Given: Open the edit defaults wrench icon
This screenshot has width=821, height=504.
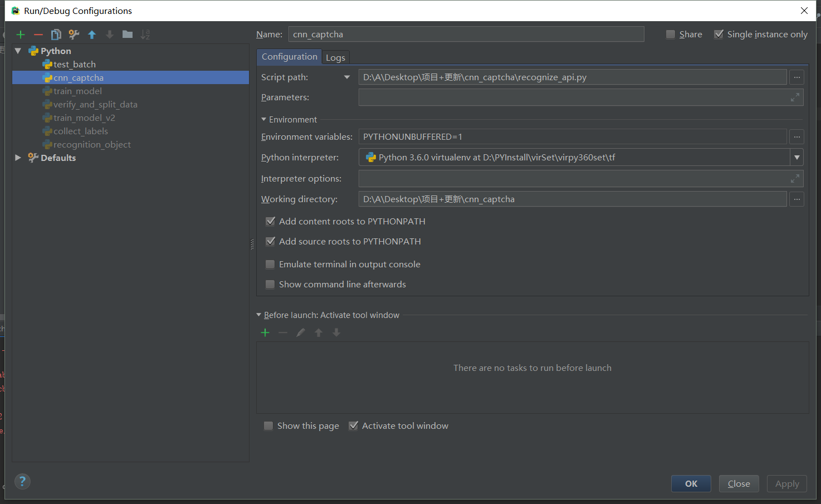Looking at the screenshot, I should (x=74, y=35).
